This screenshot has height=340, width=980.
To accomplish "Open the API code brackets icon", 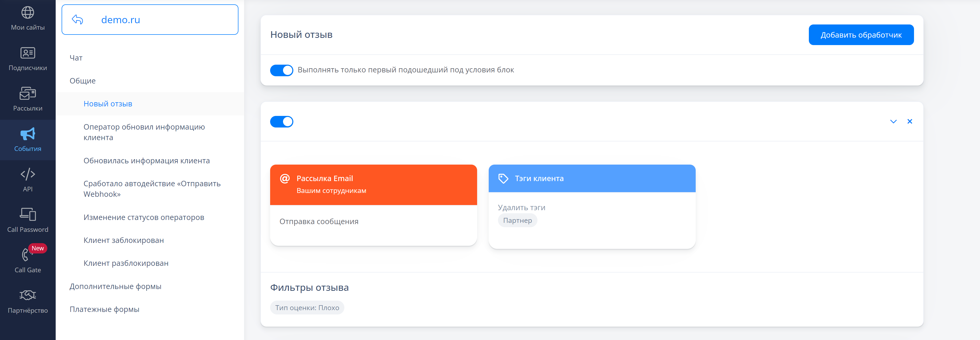I will pos(27,175).
